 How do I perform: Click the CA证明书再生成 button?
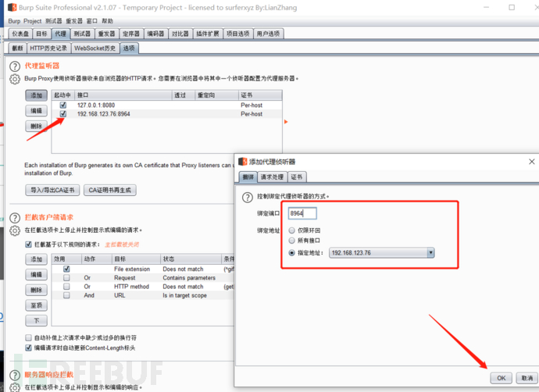110,190
